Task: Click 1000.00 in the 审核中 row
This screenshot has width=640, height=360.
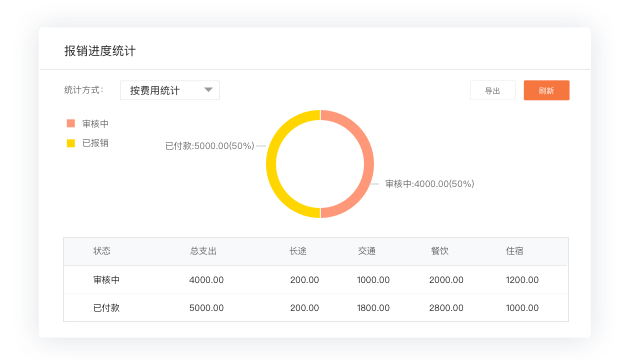Action: click(x=373, y=280)
